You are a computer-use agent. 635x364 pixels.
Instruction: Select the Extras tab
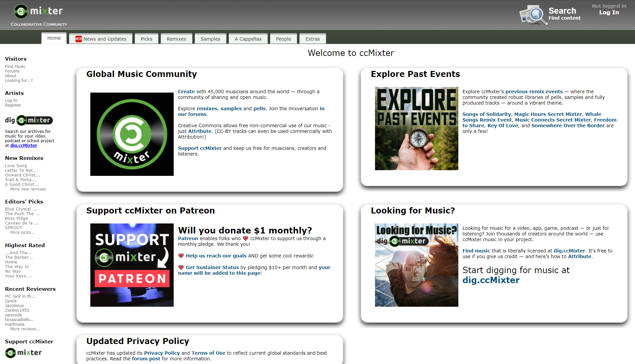tap(313, 39)
